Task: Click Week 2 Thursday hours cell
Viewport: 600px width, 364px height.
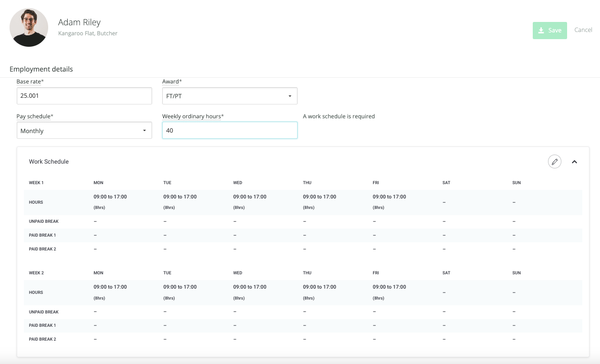Action: [x=319, y=292]
